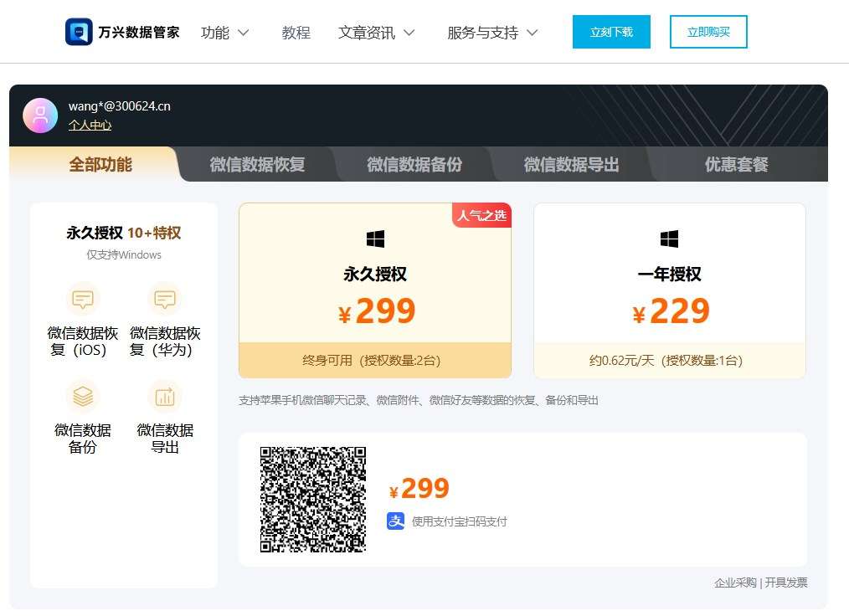
Task: Click the 约0.62元/天 (授权数量:1台) text
Action: pyautogui.click(x=666, y=361)
